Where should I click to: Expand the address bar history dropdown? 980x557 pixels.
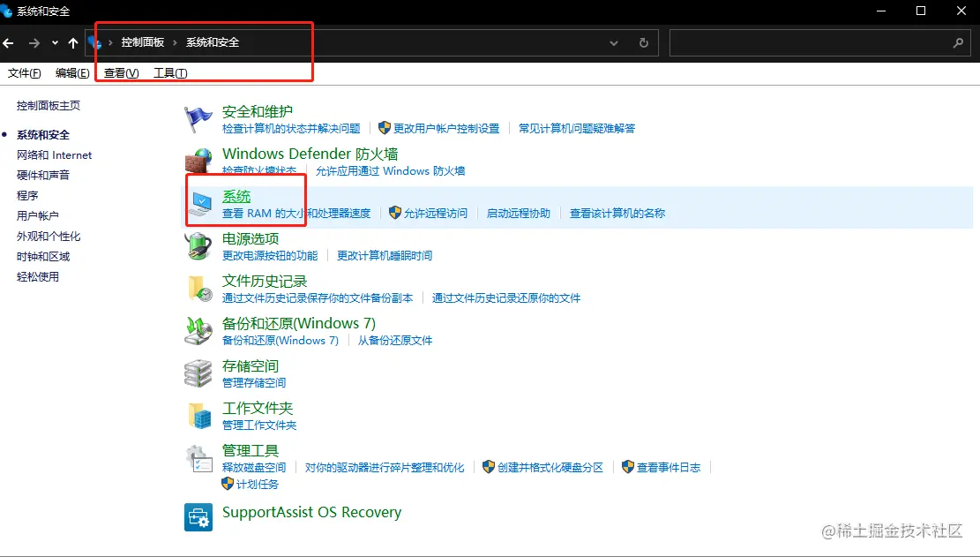614,43
